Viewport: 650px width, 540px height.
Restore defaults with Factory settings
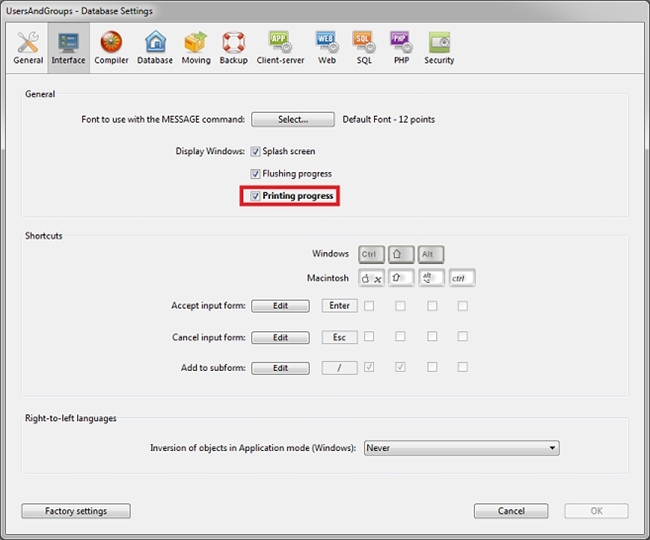click(75, 511)
